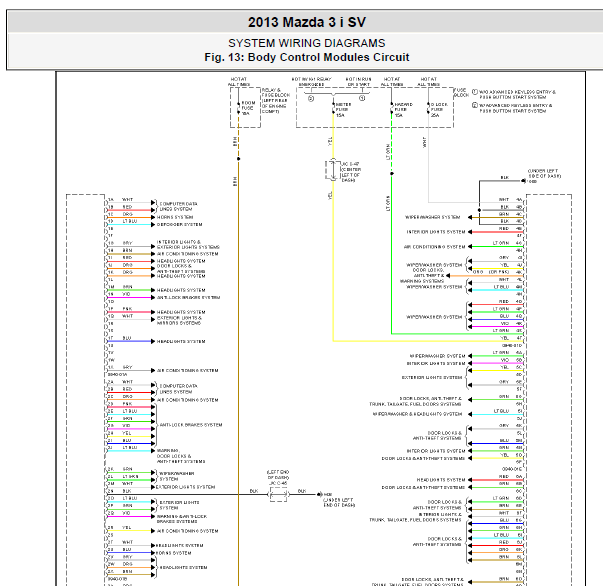This screenshot has width=603, height=586.
Task: Click 'ORG (OR PNK)' wire color label
Action: point(491,272)
